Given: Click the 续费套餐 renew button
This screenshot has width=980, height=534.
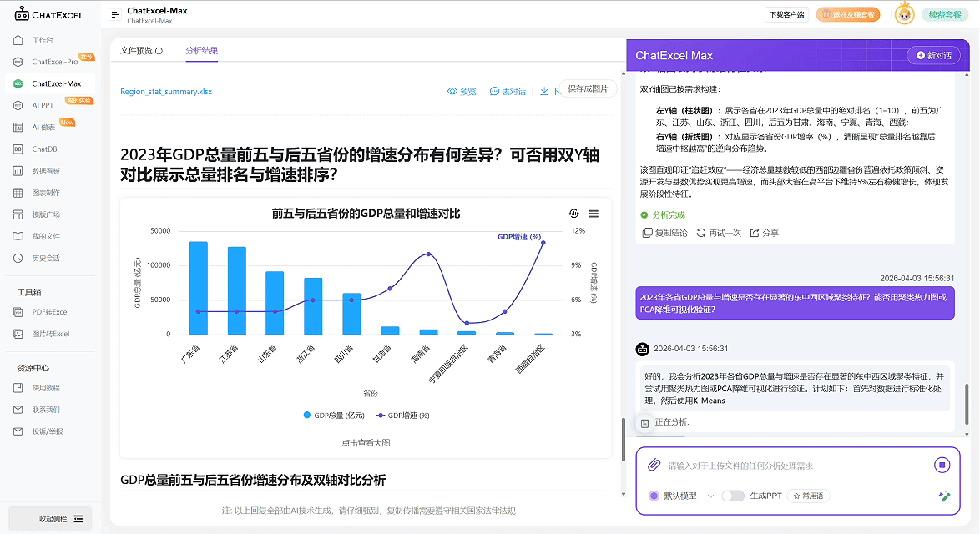Looking at the screenshot, I should point(944,14).
